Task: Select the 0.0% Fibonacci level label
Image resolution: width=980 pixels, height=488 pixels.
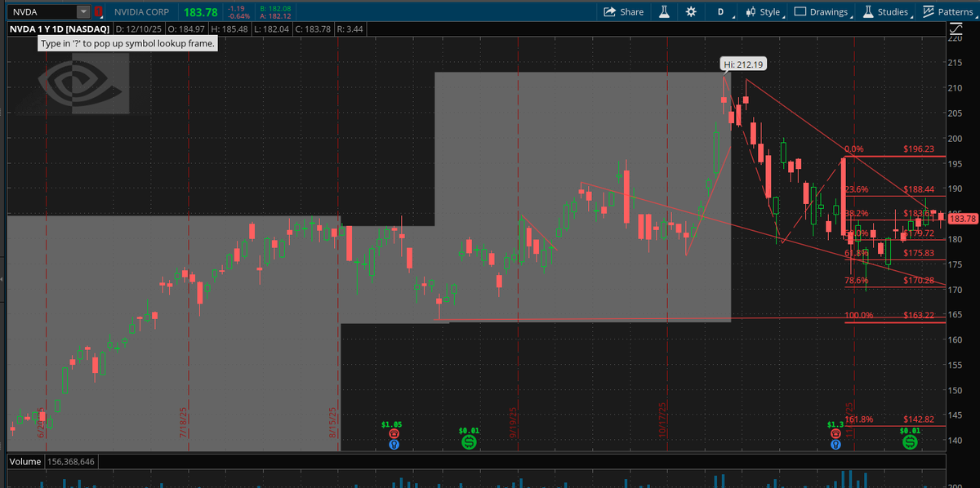Action: tap(853, 149)
